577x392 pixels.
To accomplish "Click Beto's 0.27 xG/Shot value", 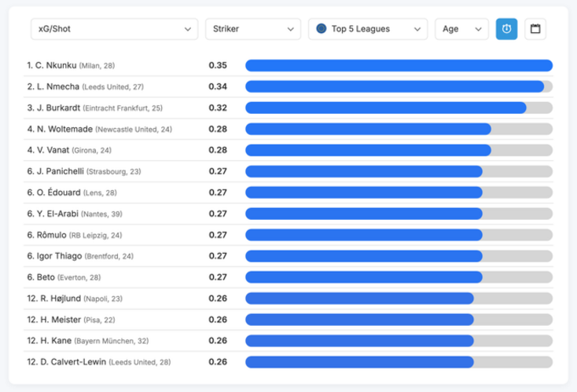I will [218, 277].
